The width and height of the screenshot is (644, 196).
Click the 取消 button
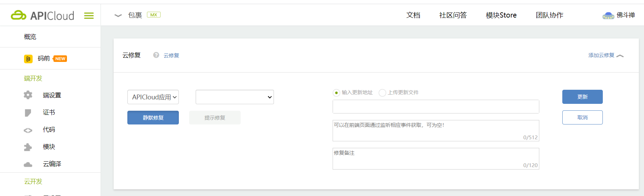[x=582, y=117]
